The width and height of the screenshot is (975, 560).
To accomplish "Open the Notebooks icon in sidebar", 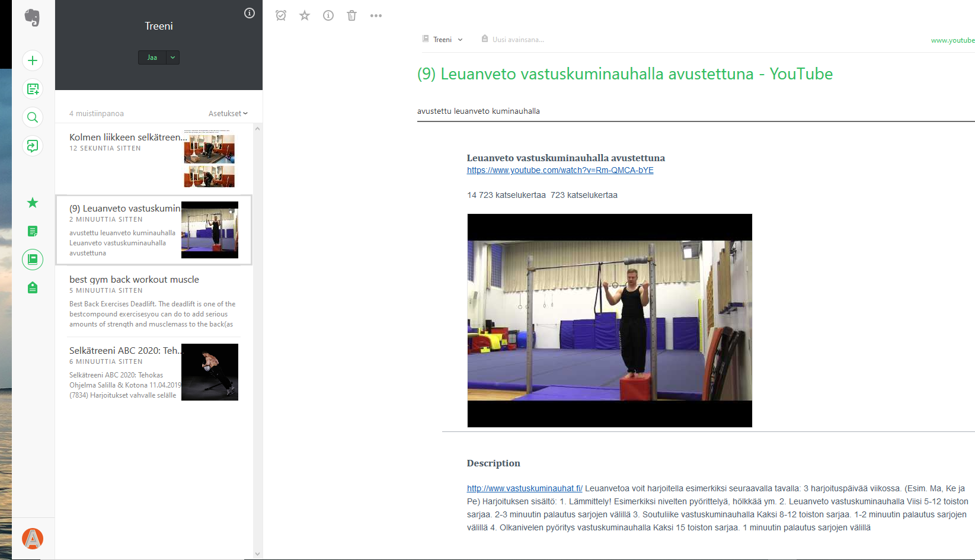I will click(x=33, y=260).
